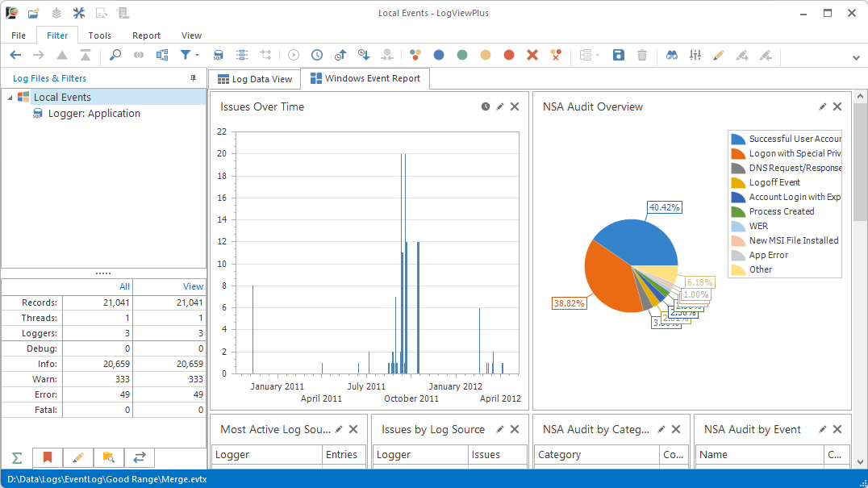The width and height of the screenshot is (868, 488).
Task: Click the Logon with Special Priv legend entry
Action: [x=786, y=153]
